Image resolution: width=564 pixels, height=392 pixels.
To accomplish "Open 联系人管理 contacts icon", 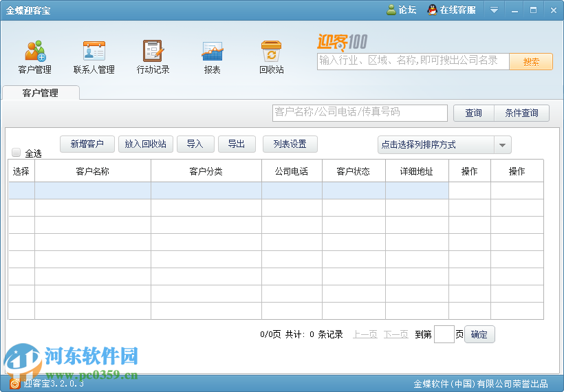I will (94, 51).
